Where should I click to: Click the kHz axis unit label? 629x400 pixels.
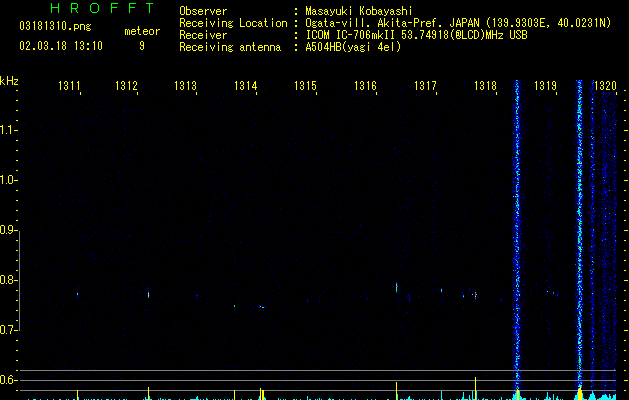coord(9,81)
